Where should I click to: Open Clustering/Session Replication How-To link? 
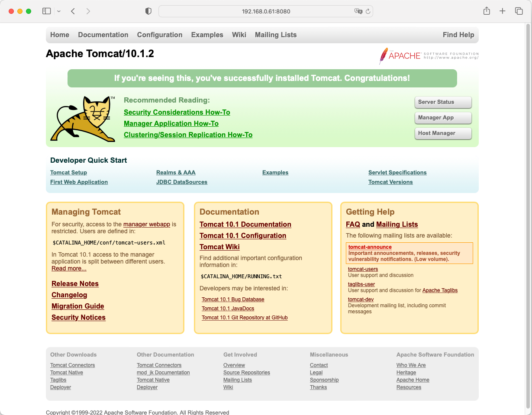(188, 135)
